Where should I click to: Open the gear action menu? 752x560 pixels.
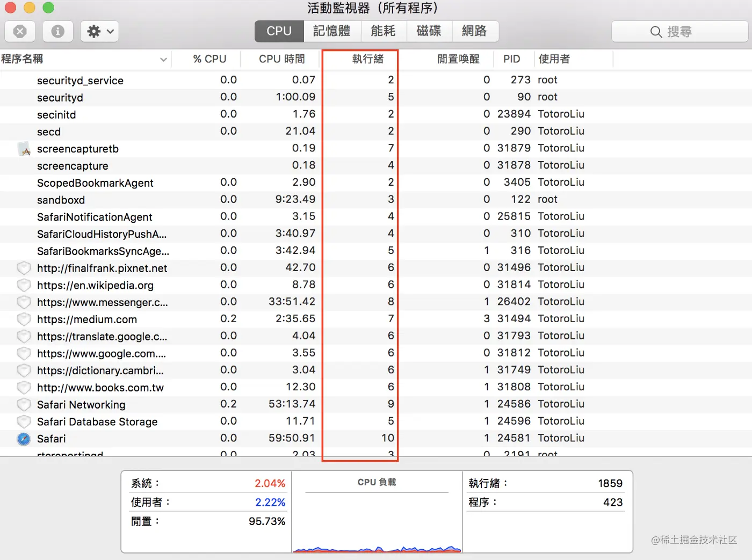click(x=100, y=31)
